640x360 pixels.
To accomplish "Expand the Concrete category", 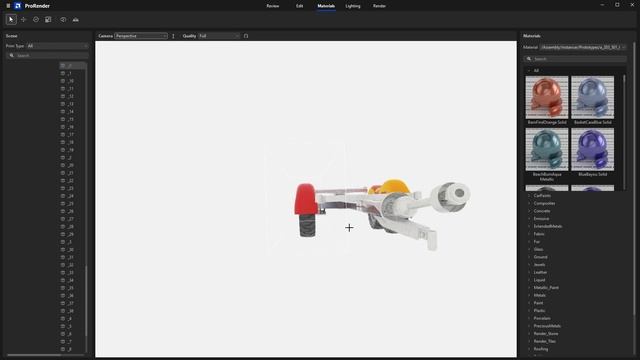I will [529, 211].
